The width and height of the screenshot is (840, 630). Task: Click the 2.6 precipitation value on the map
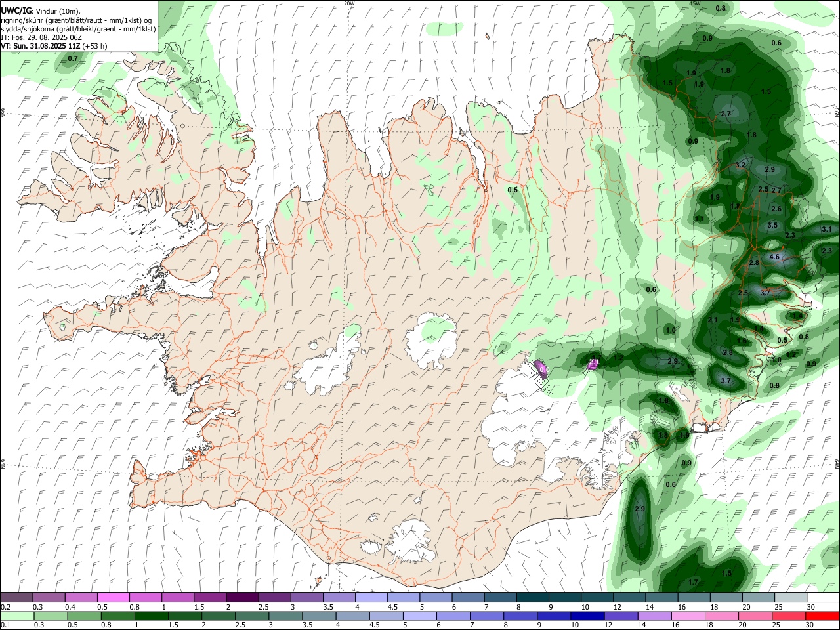776,209
